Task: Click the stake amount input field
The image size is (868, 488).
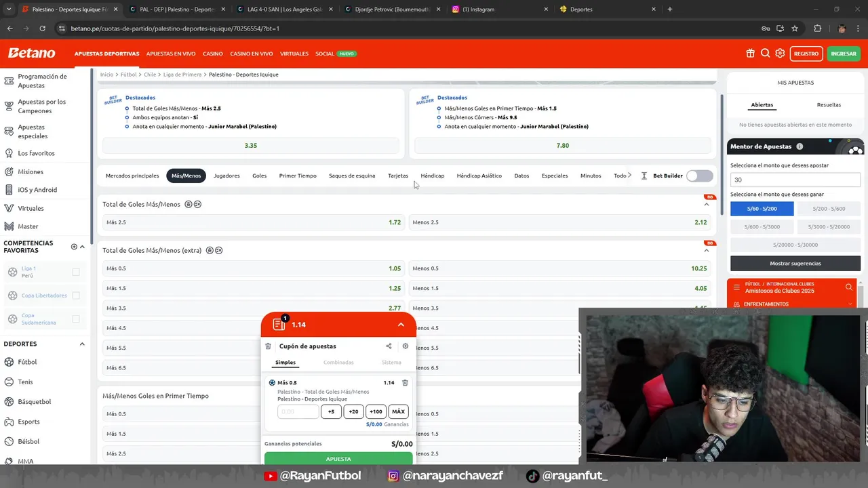Action: pyautogui.click(x=298, y=411)
